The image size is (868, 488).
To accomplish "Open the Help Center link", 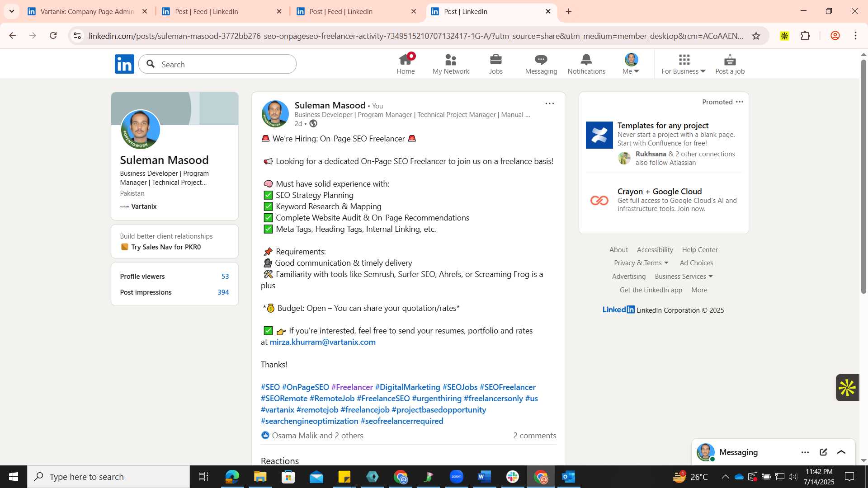I will [x=700, y=250].
